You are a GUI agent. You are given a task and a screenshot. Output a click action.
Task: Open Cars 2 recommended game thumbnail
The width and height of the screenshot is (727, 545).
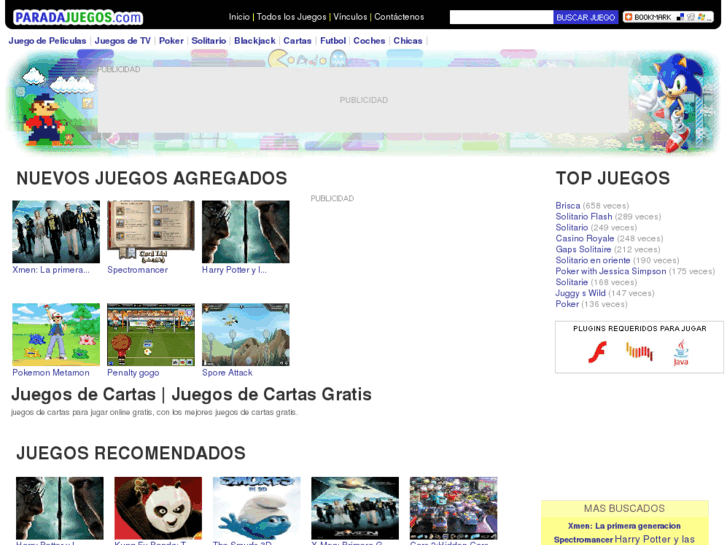pos(453,508)
